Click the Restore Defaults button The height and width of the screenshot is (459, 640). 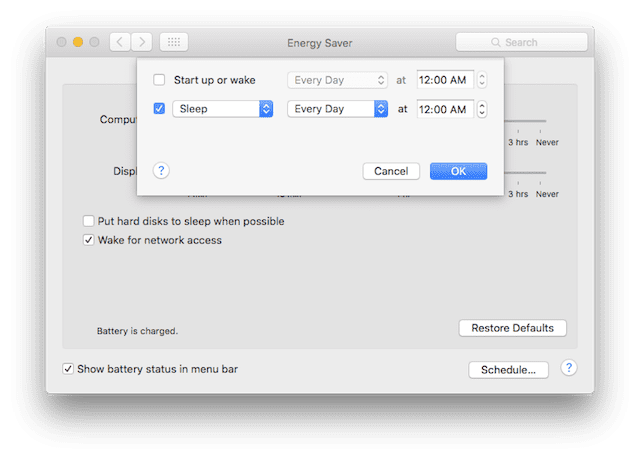pyautogui.click(x=512, y=328)
